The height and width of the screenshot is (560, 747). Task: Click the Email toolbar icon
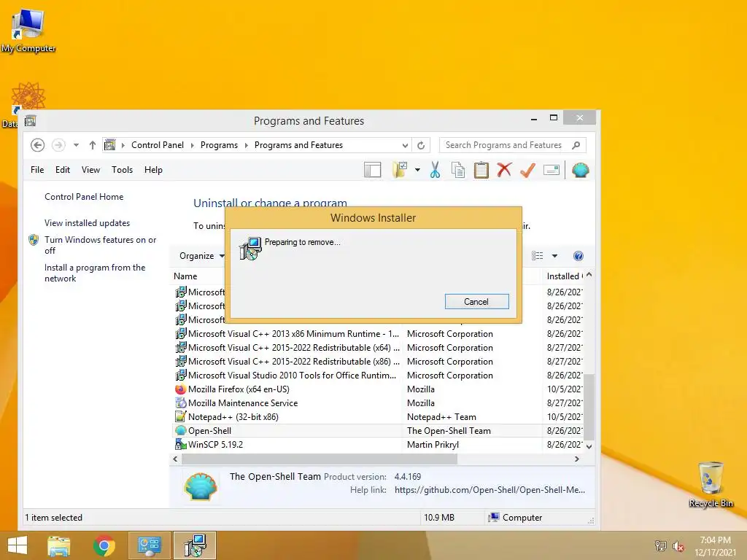(x=551, y=170)
